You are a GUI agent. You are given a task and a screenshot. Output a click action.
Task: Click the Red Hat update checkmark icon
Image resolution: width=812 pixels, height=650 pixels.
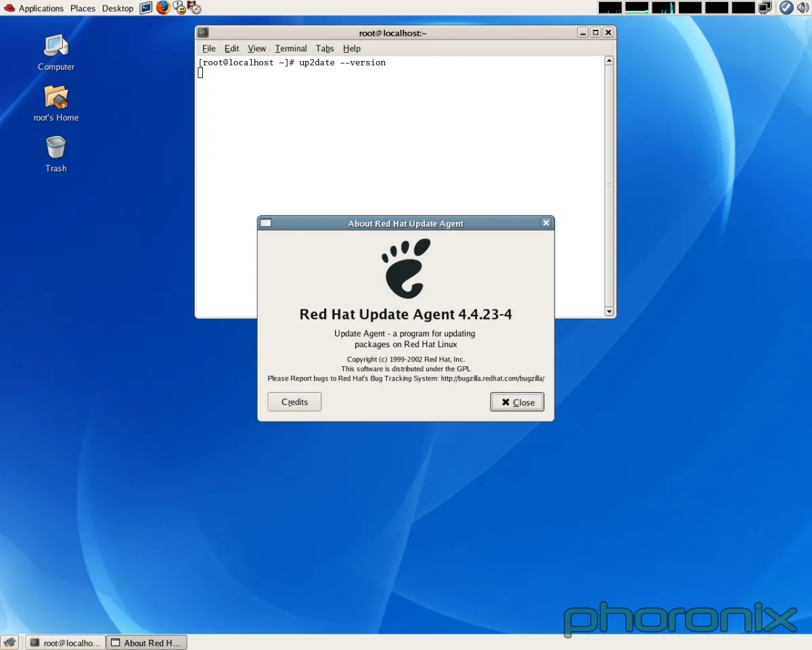(786, 8)
